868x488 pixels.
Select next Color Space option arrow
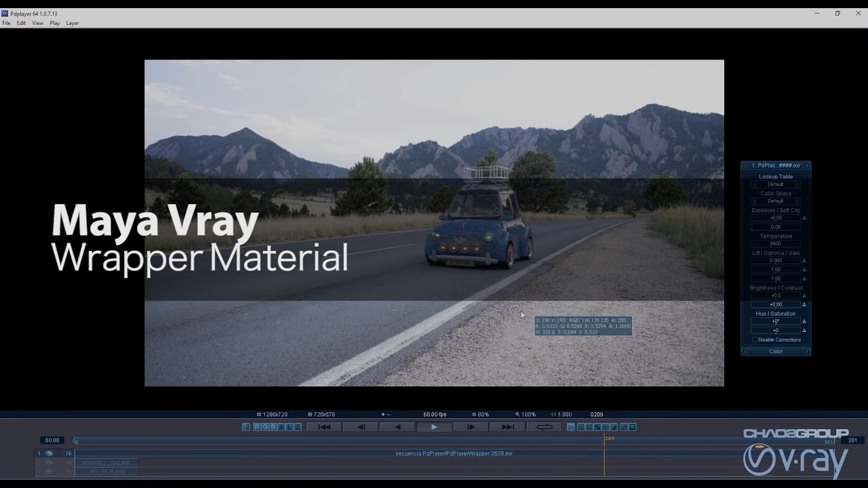click(797, 201)
